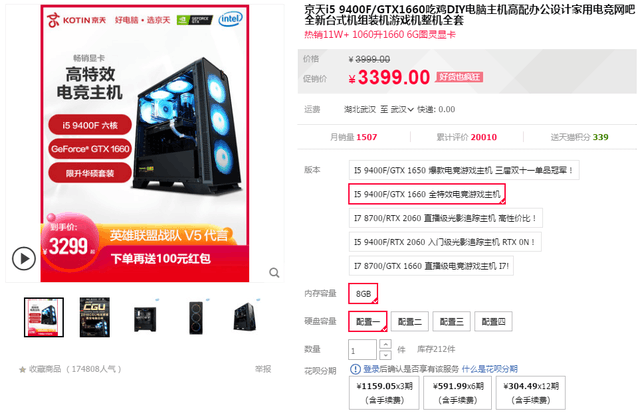Select the 8GB memory option
Viewport: 640px width, 415px height.
pos(363,294)
